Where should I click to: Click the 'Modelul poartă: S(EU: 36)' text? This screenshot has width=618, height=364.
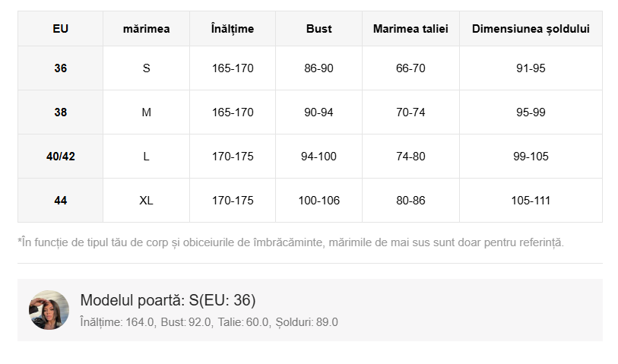pyautogui.click(x=168, y=300)
